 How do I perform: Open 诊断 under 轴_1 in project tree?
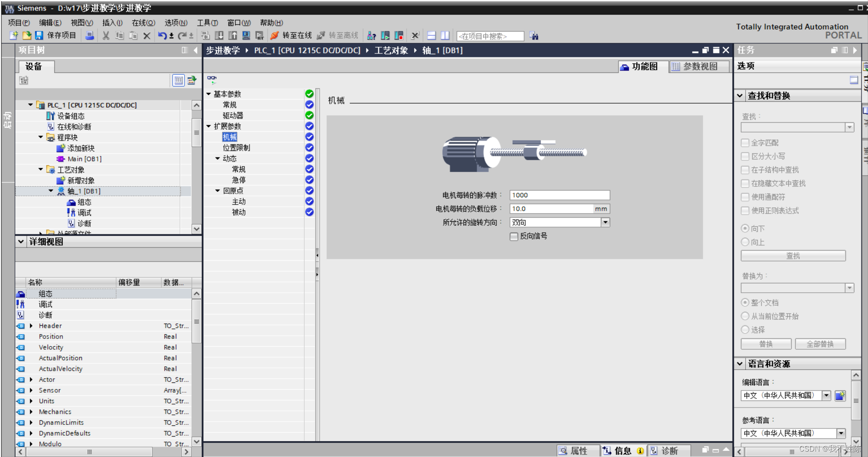click(x=83, y=223)
